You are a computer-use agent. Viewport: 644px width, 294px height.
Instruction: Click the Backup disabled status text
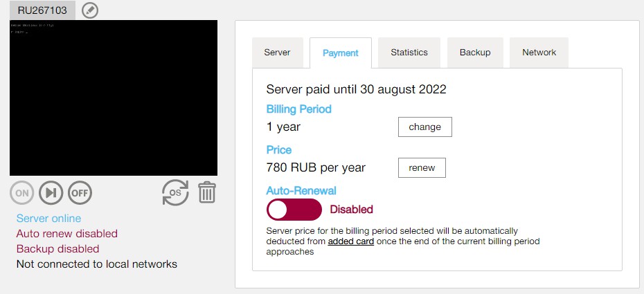point(58,249)
